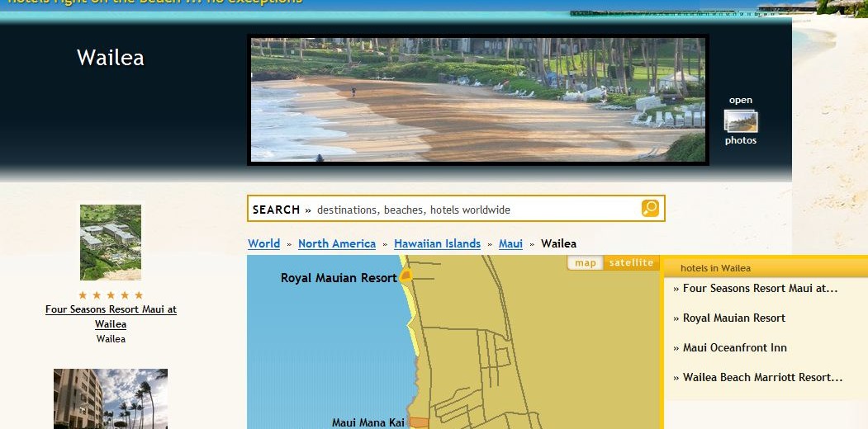Click the Royal Mauian Resort map marker
This screenshot has width=868, height=429.
pyautogui.click(x=406, y=276)
